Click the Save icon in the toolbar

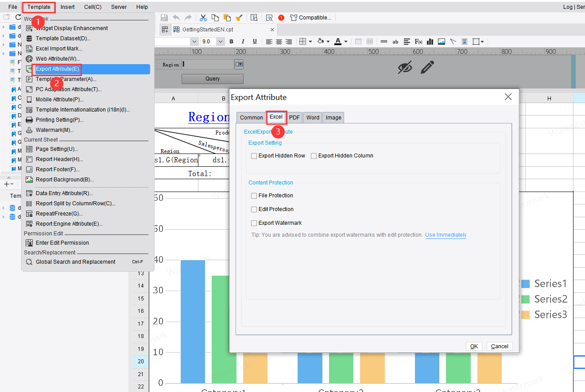(164, 18)
